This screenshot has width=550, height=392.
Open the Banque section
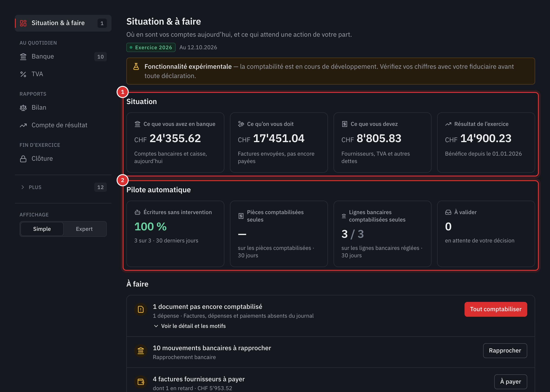tap(63, 56)
